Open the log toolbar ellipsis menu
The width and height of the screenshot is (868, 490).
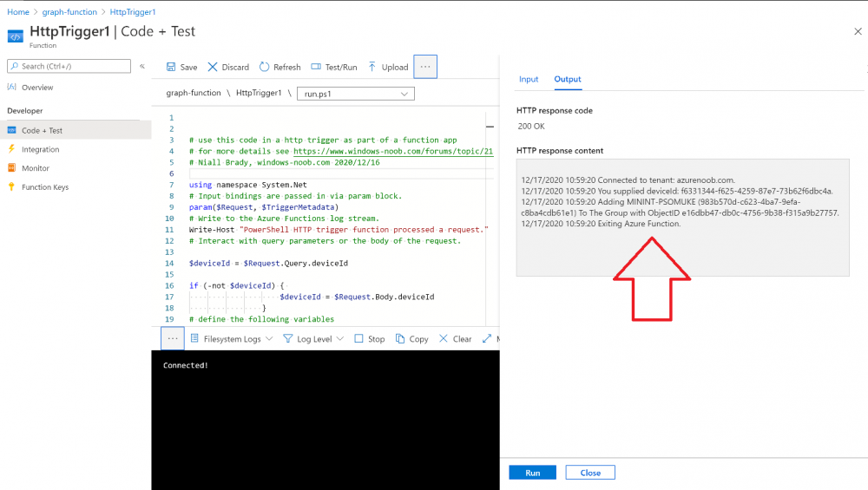tap(173, 338)
